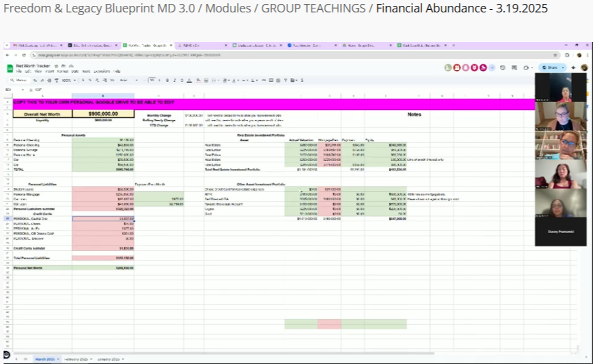Open the Gemini sparkle icon
Viewport: 593px width, 364px height.
573,67
